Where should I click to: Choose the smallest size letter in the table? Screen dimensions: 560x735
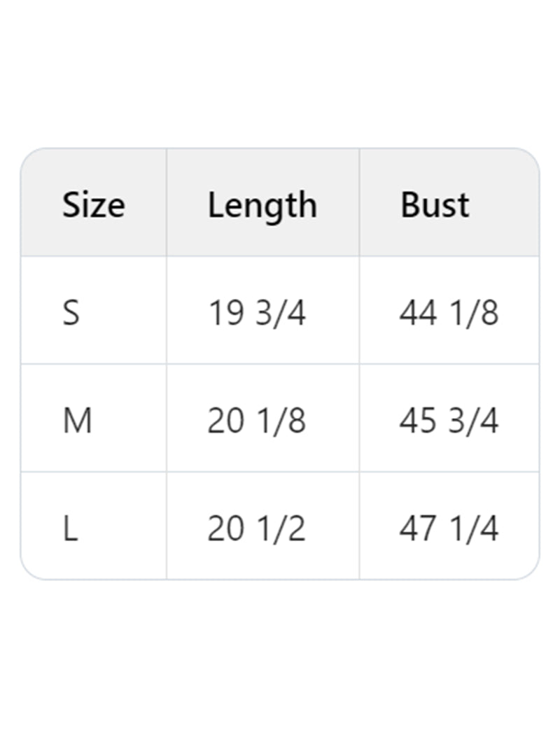click(71, 313)
